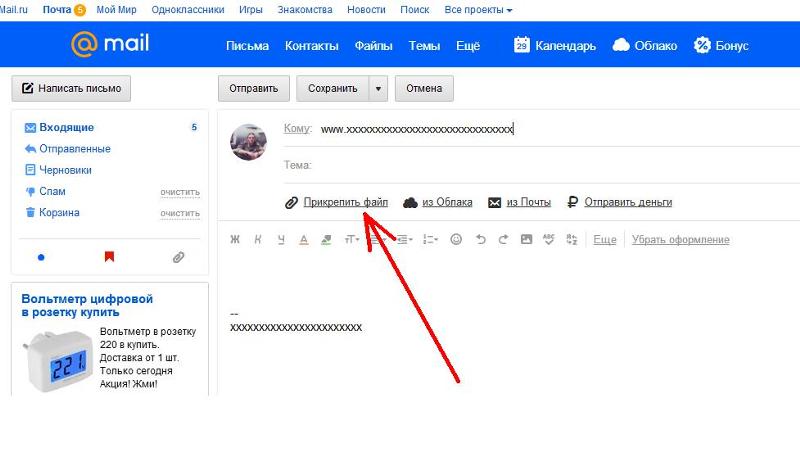Image resolution: width=800 pixels, height=454 pixels.
Task: Open the Бонус section
Action: pos(721,45)
